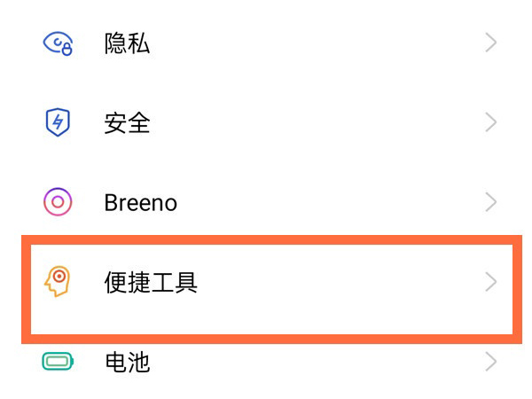Click the arrow next to Breeno
The width and height of the screenshot is (532, 399).
[x=491, y=202]
